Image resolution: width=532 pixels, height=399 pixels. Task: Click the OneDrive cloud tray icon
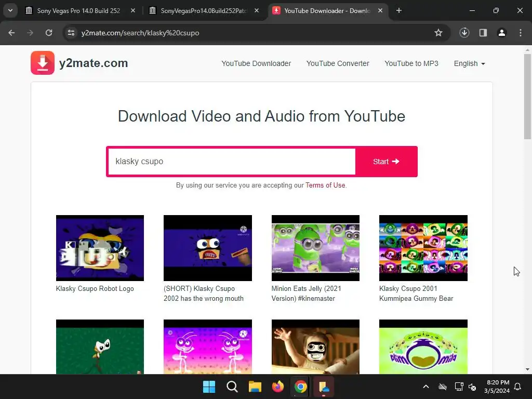pyautogui.click(x=443, y=387)
